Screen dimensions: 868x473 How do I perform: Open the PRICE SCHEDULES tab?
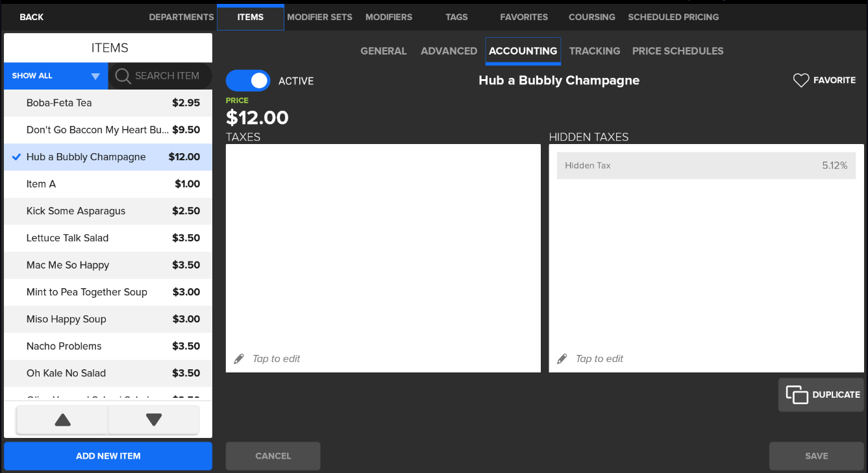click(678, 51)
